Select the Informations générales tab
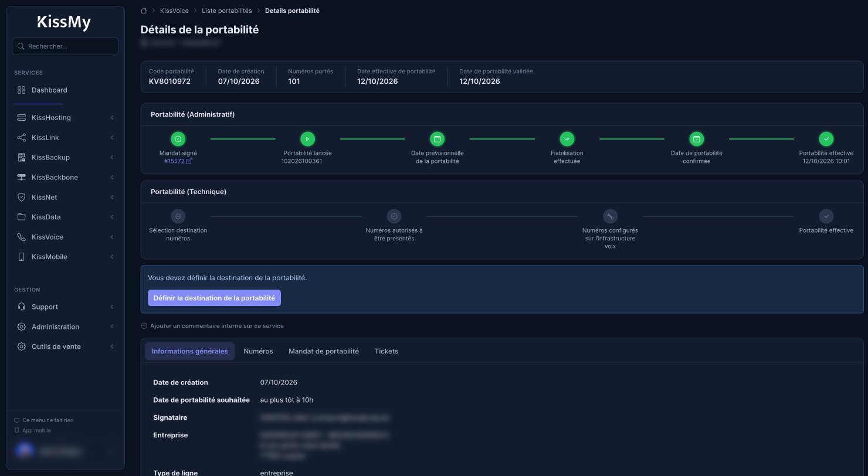 pyautogui.click(x=189, y=351)
